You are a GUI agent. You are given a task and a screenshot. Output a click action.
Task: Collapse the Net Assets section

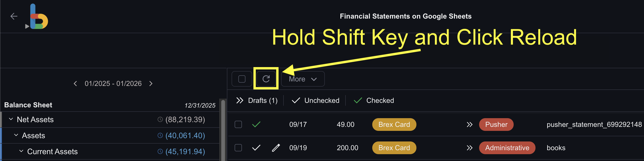click(x=11, y=119)
